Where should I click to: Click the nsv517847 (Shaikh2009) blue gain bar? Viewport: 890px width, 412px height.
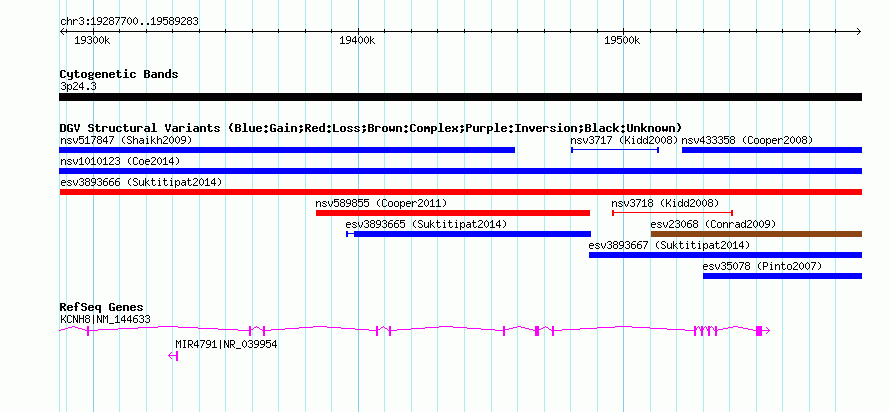(x=287, y=150)
